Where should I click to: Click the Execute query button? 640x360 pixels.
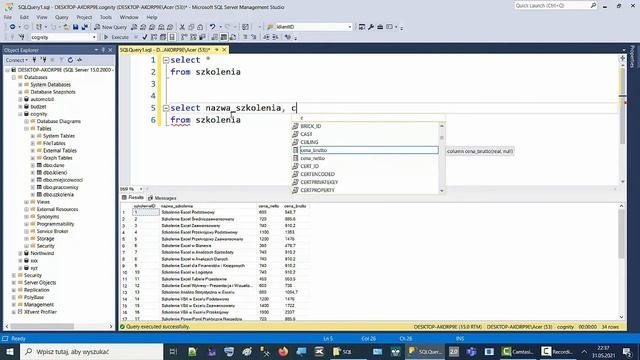click(x=116, y=37)
